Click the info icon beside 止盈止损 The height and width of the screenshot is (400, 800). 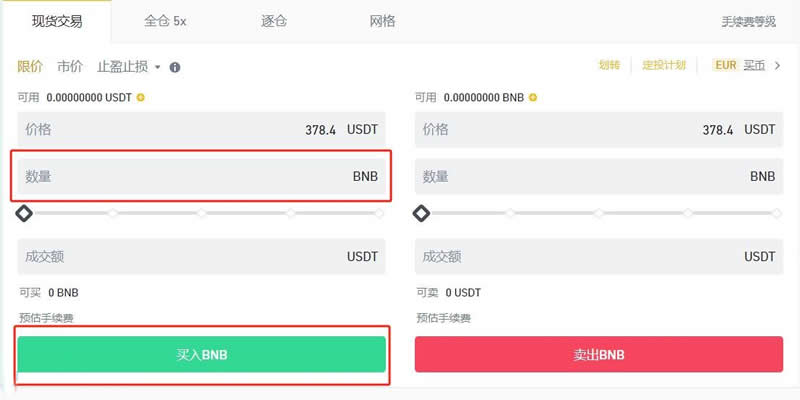pyautogui.click(x=175, y=67)
